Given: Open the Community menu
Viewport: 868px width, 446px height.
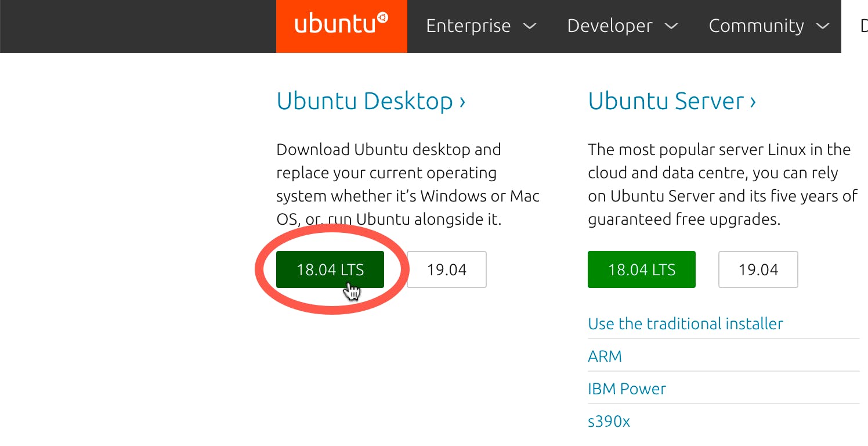Looking at the screenshot, I should click(756, 26).
